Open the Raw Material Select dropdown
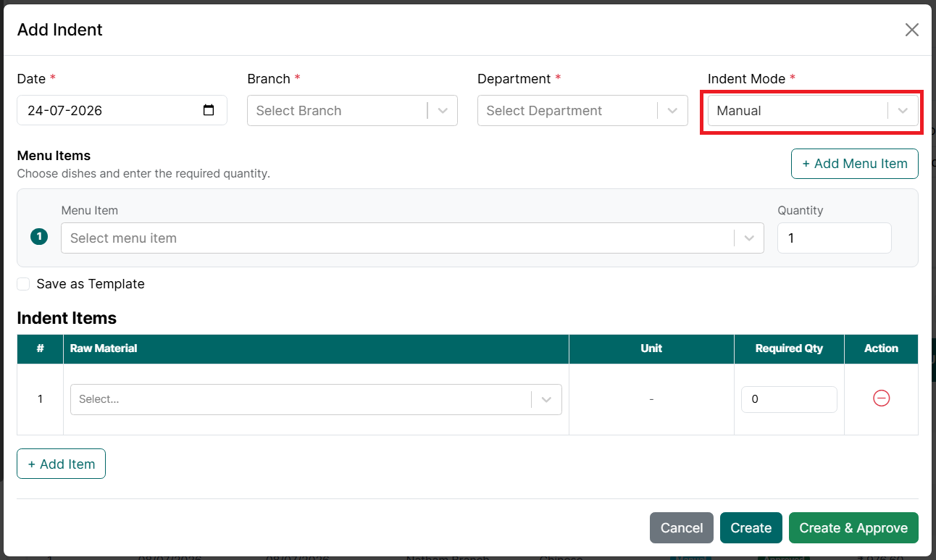The height and width of the screenshot is (560, 936). tap(316, 399)
